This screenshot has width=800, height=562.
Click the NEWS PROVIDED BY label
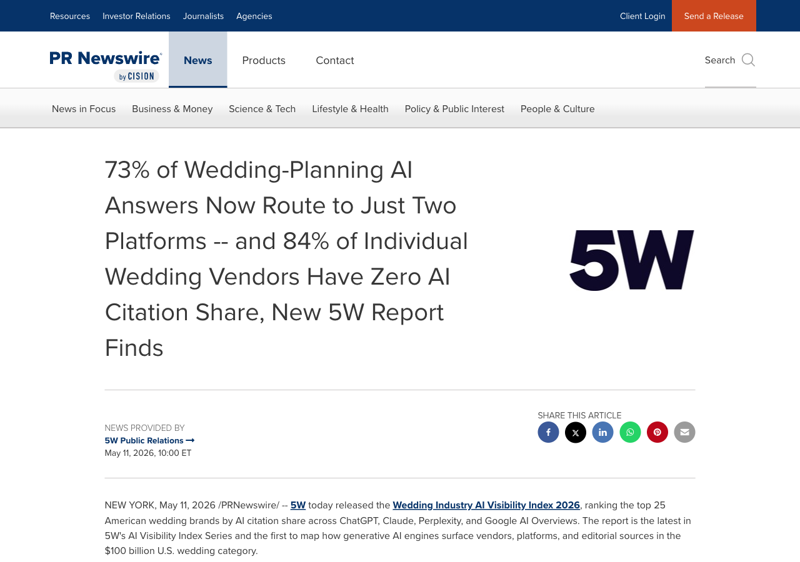[144, 428]
